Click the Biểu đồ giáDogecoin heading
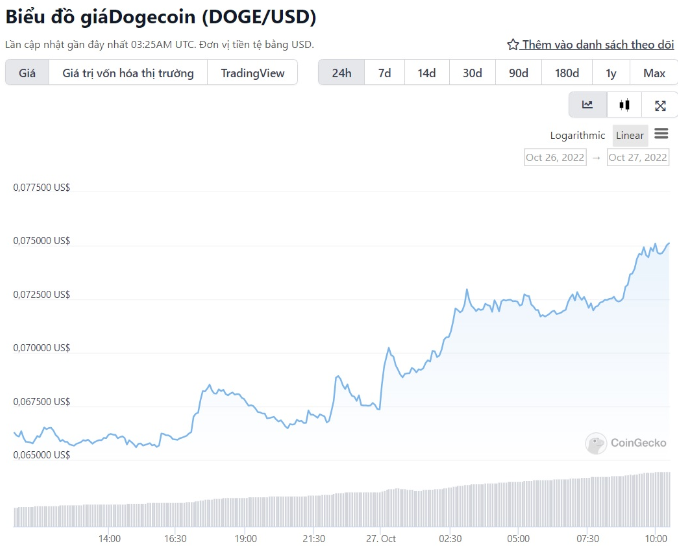Viewport: 678px width, 549px height. (161, 17)
